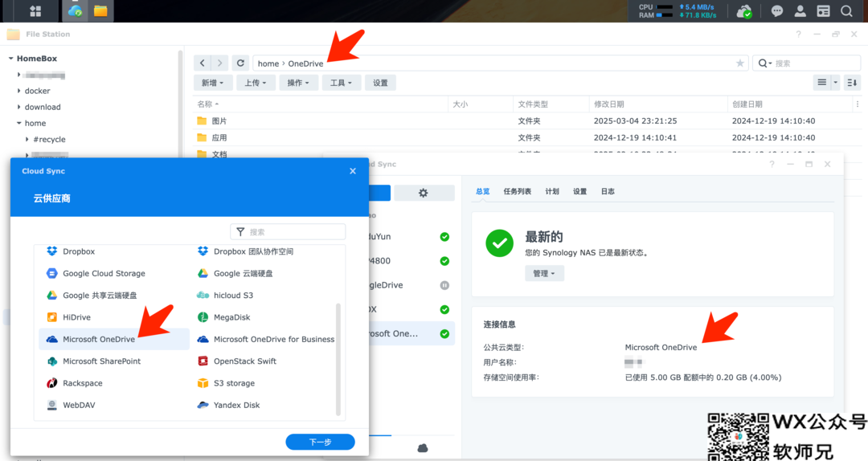Screen dimensions: 868x461
Task: Switch to the 设置 tab in Cloud Sync
Action: tap(579, 191)
